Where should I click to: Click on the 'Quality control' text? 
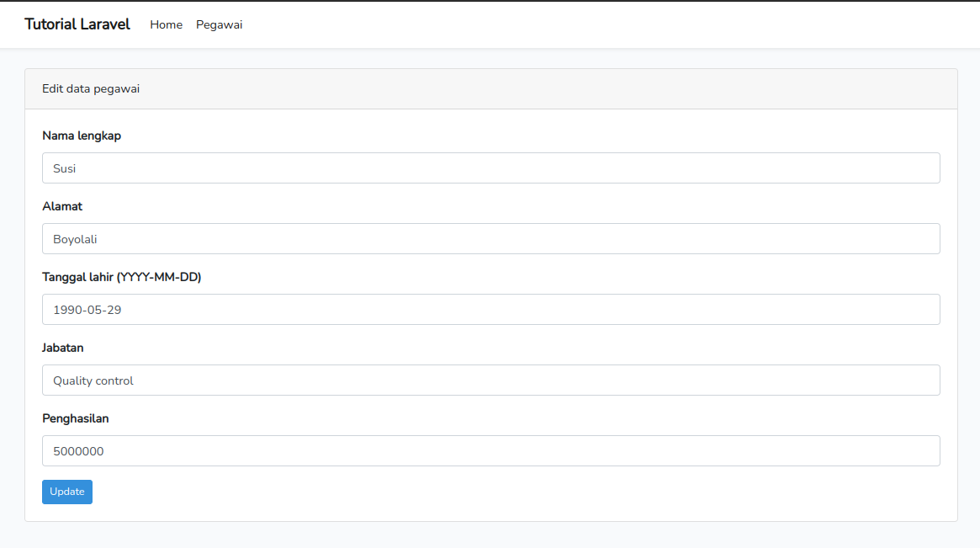[93, 380]
